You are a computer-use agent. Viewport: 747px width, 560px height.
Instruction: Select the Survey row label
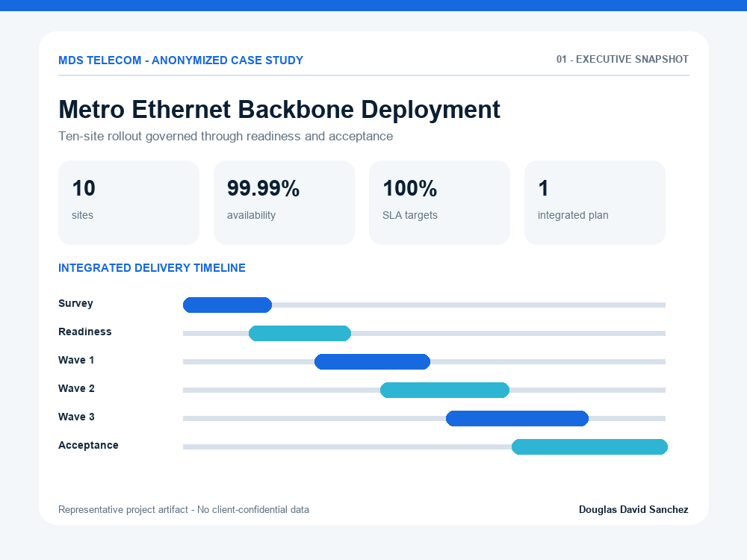coord(75,303)
